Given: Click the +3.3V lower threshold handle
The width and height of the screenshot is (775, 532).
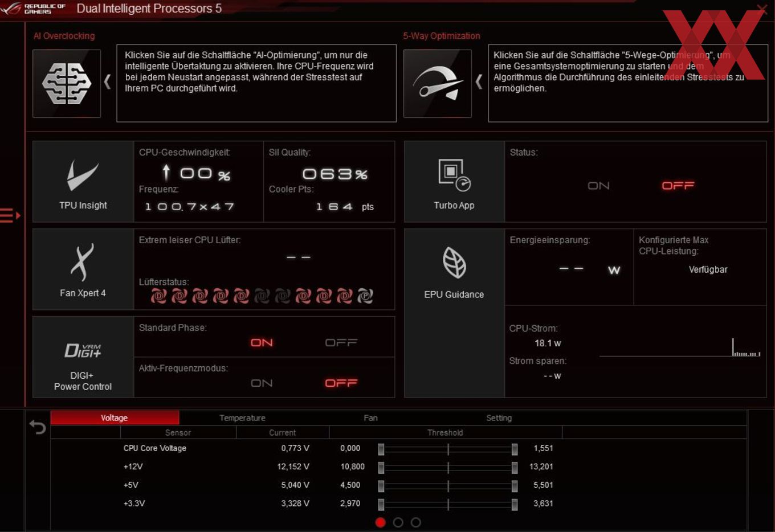Looking at the screenshot, I should pos(381,504).
